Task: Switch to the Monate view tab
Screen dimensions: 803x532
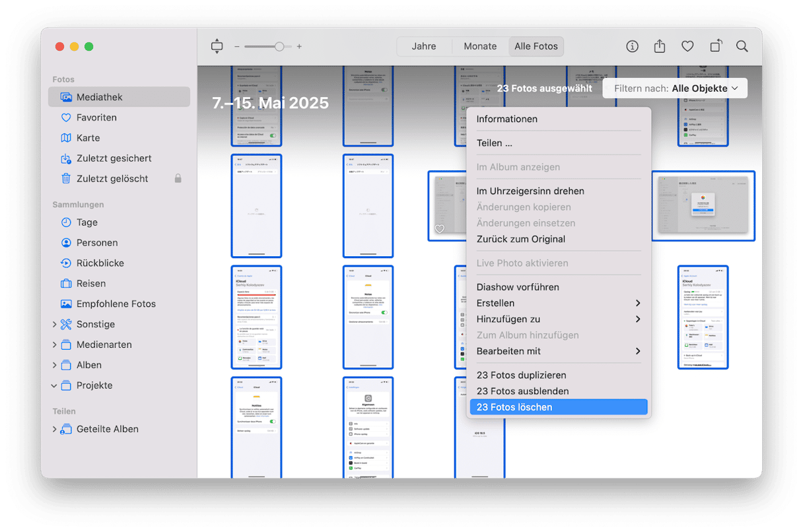Action: tap(480, 46)
